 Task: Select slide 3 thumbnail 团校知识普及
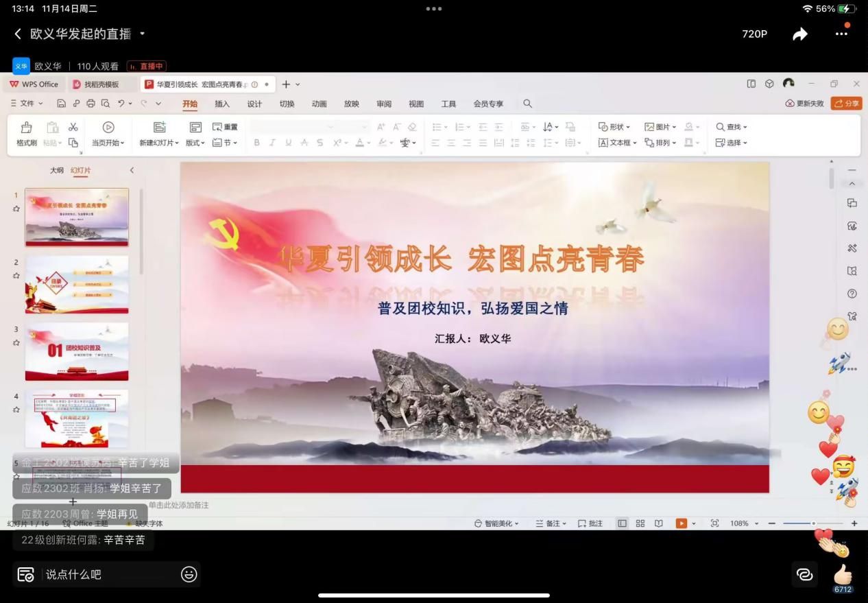(77, 351)
